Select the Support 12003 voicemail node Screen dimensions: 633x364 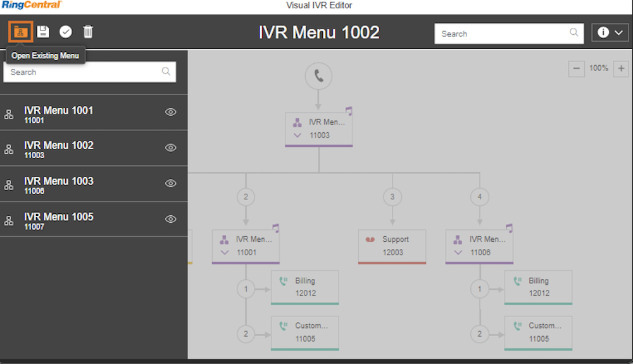tap(392, 246)
